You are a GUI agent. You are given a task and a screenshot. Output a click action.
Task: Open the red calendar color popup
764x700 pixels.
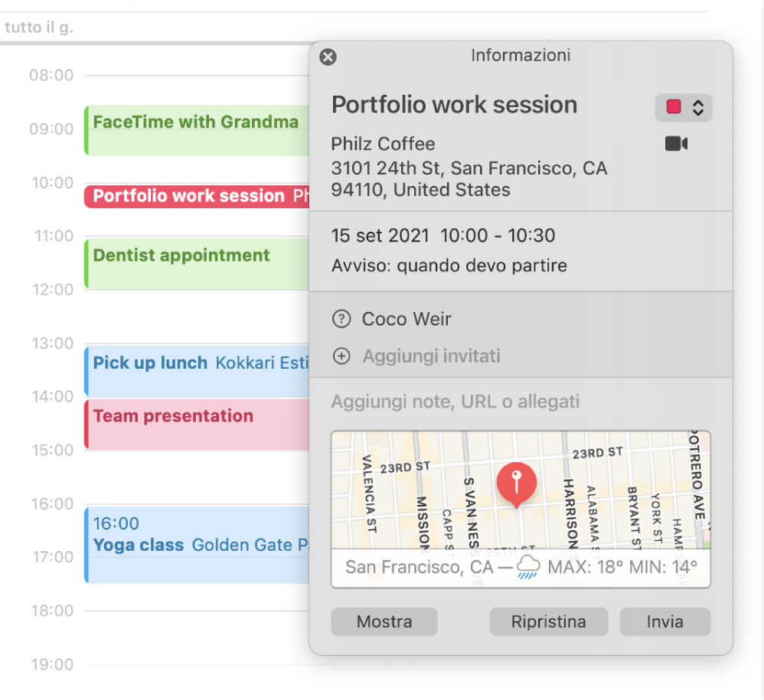(684, 107)
